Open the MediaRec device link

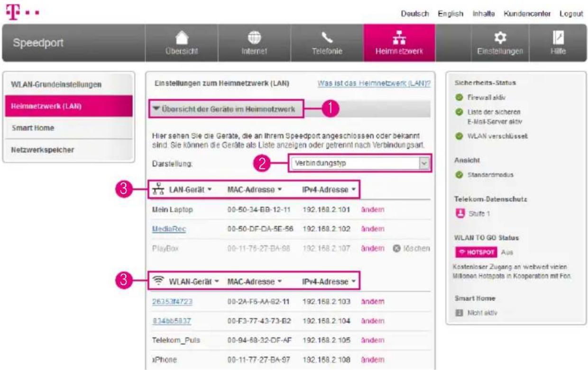pyautogui.click(x=169, y=229)
